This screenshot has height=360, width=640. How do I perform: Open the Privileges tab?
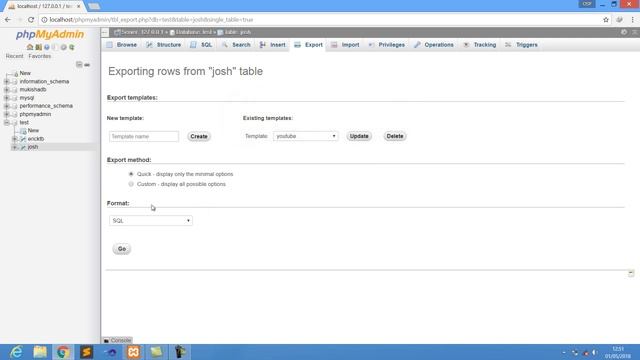tap(386, 45)
